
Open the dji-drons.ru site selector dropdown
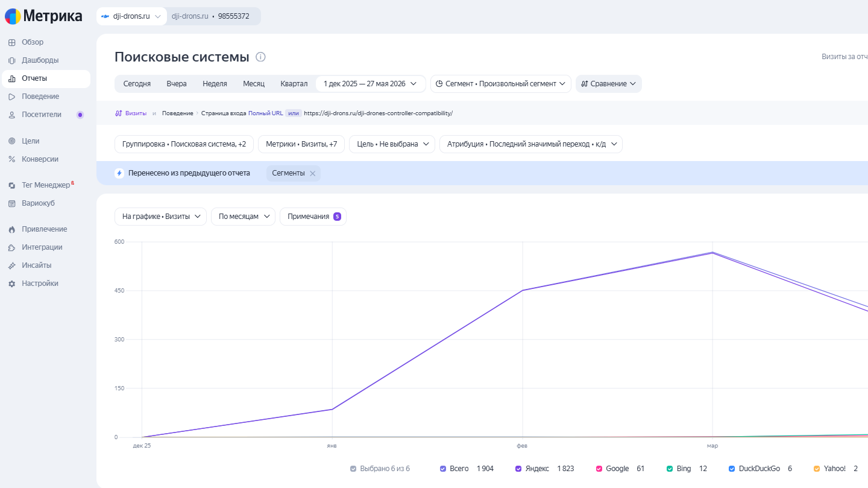pyautogui.click(x=131, y=16)
